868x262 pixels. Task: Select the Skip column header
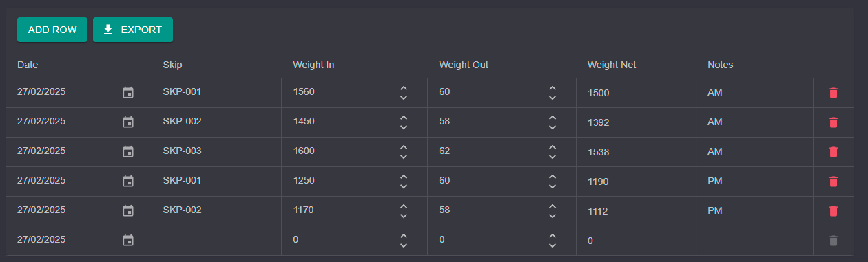tap(173, 65)
